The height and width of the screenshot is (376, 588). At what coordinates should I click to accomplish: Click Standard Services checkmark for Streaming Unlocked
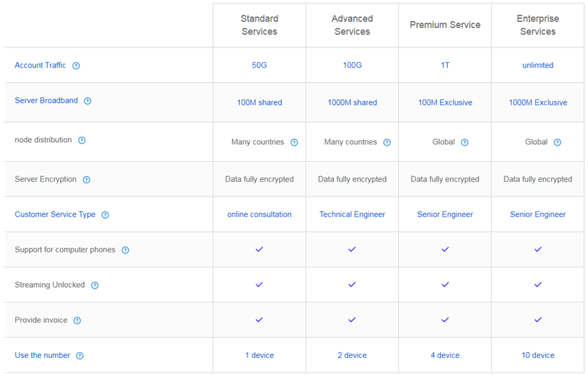(x=259, y=285)
